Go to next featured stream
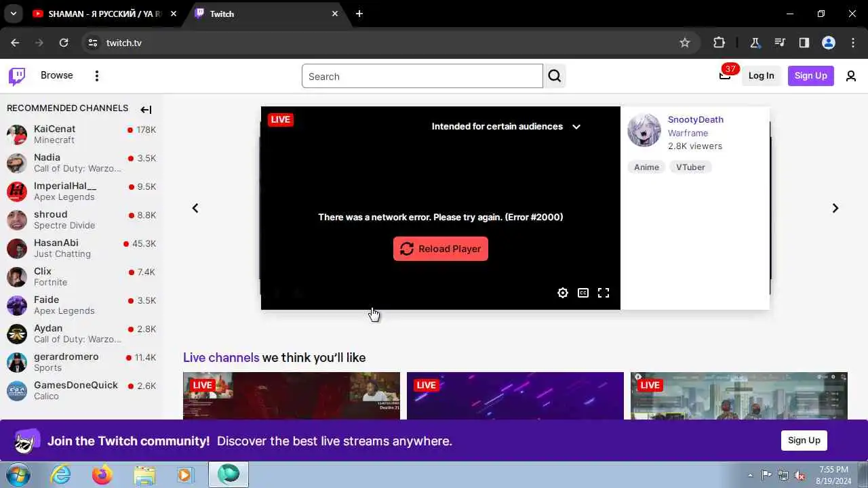Screen dimensions: 868x488 (835, 208)
